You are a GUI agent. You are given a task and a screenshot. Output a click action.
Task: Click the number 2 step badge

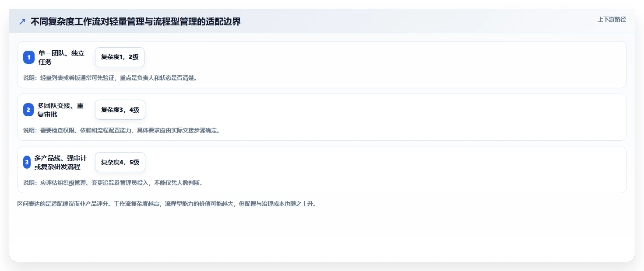tap(28, 110)
